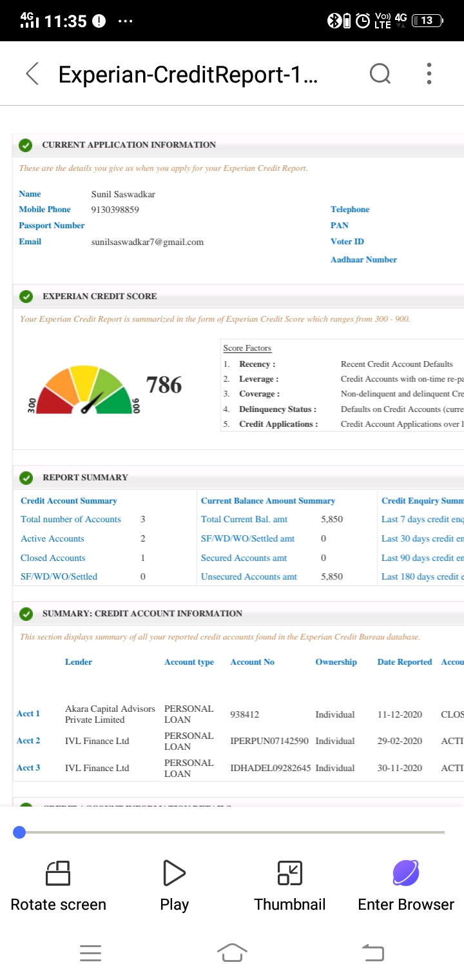Tap the Unsecured Accounts amt row
The image size is (464, 980).
tap(272, 576)
